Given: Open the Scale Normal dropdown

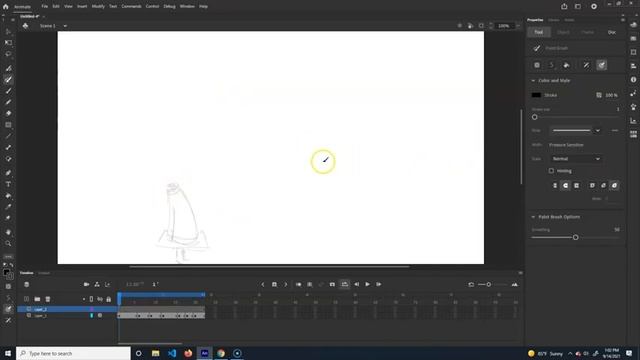Looking at the screenshot, I should coord(576,159).
